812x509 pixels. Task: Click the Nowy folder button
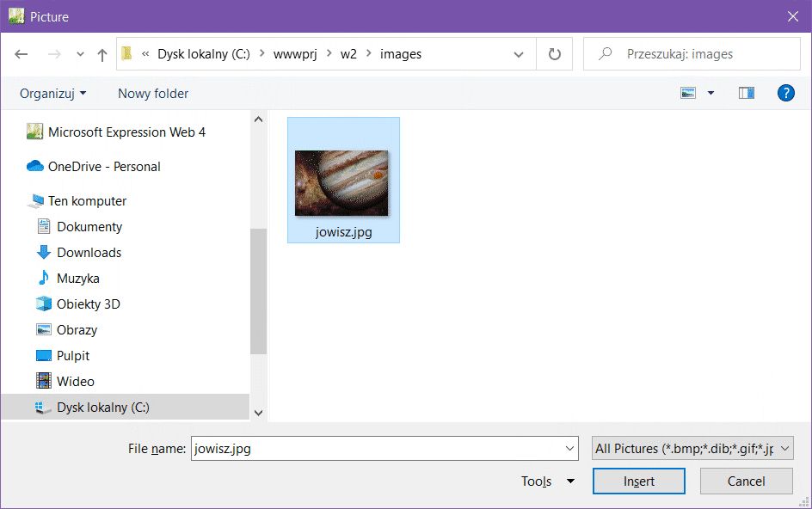point(153,94)
